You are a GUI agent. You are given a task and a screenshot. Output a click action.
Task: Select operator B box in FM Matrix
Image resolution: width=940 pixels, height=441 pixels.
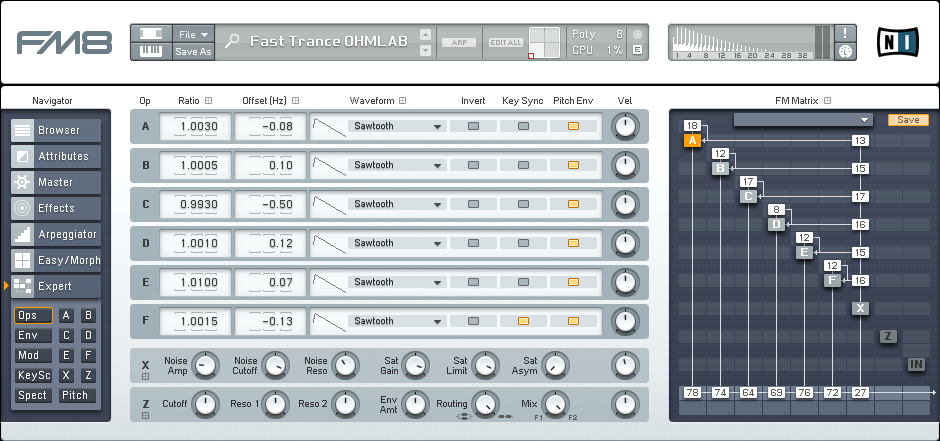[x=721, y=168]
